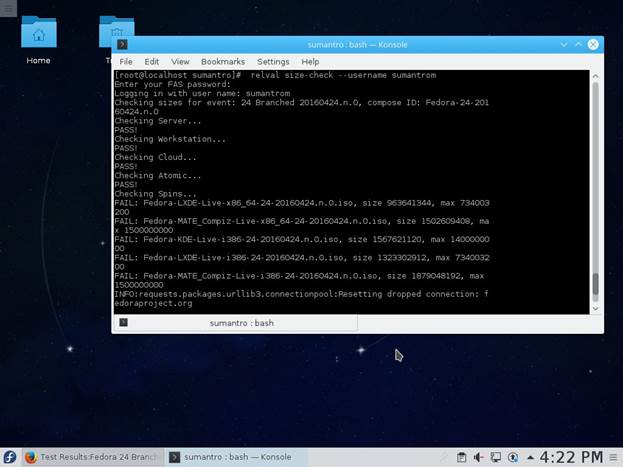
Task: Open the File menu in Konsole
Action: pos(126,62)
